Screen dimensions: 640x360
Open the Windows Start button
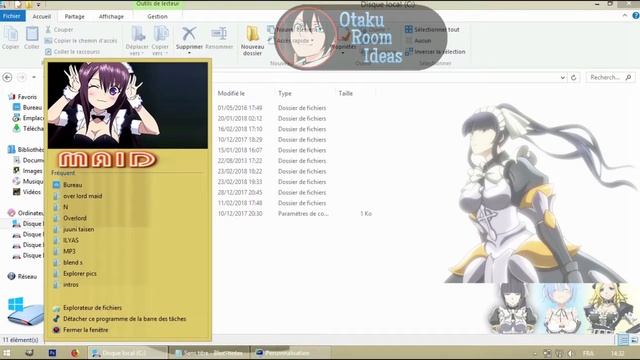tap(7, 353)
